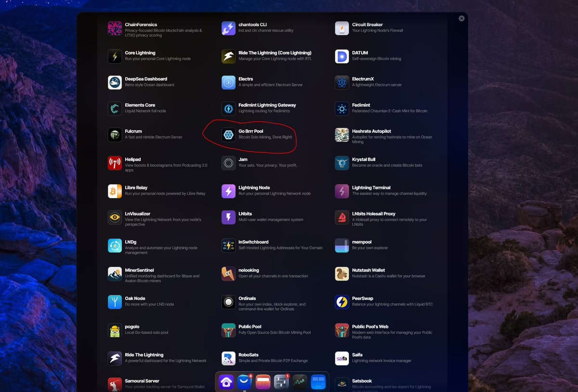
Task: Click the ElectrumX app icon
Action: tap(342, 82)
